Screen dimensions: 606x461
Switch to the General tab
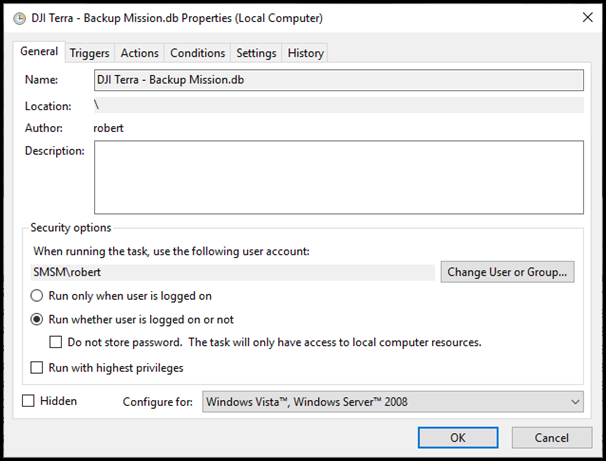(x=39, y=51)
